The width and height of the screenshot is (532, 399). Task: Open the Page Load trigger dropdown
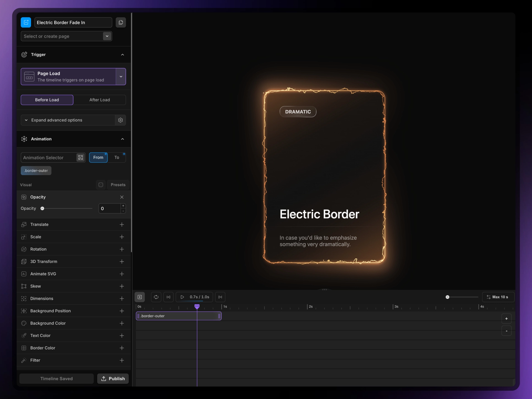pos(121,76)
